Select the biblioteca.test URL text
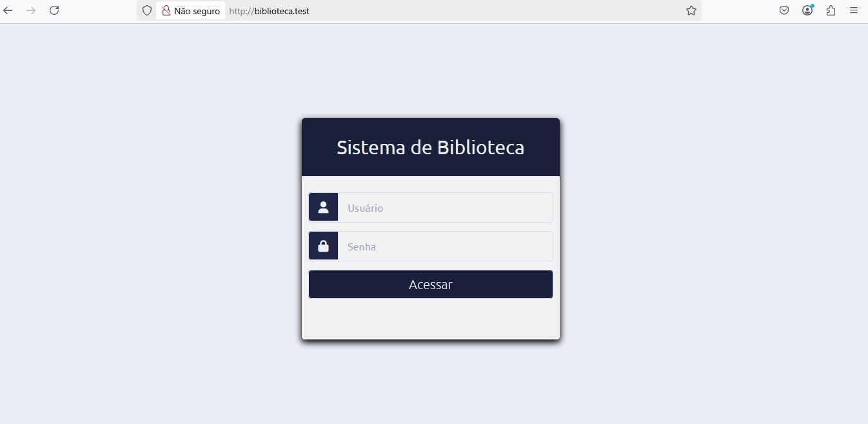Viewport: 868px width, 424px height. tap(269, 11)
